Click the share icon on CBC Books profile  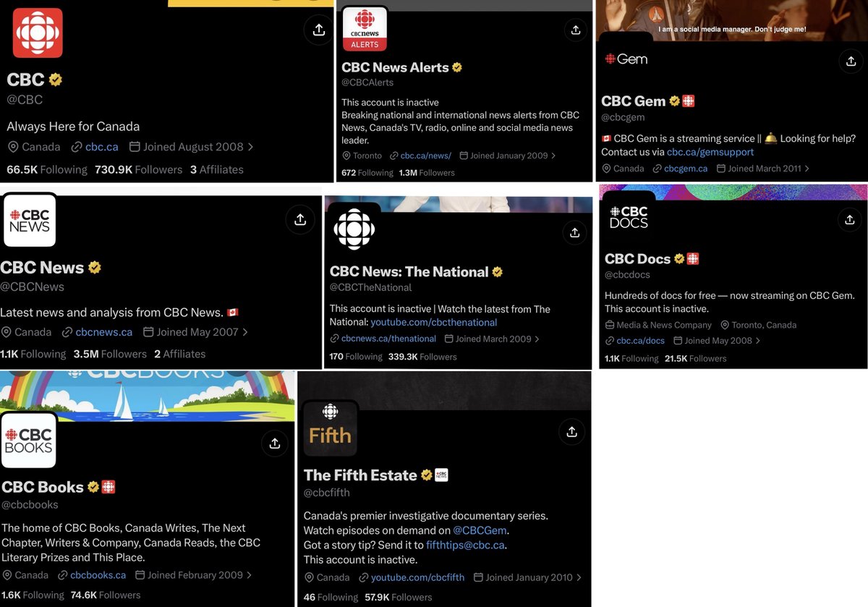coord(274,443)
